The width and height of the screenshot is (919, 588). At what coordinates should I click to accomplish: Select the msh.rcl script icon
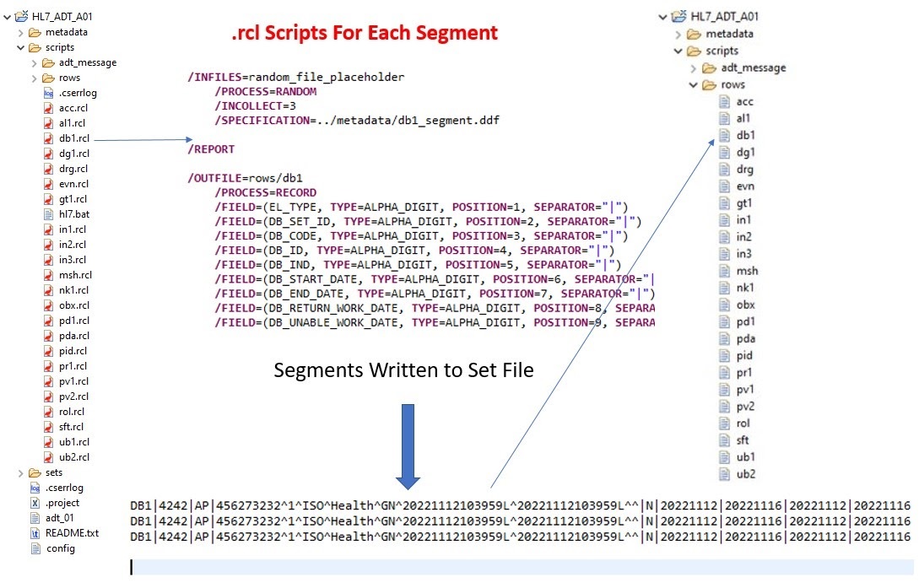point(50,275)
